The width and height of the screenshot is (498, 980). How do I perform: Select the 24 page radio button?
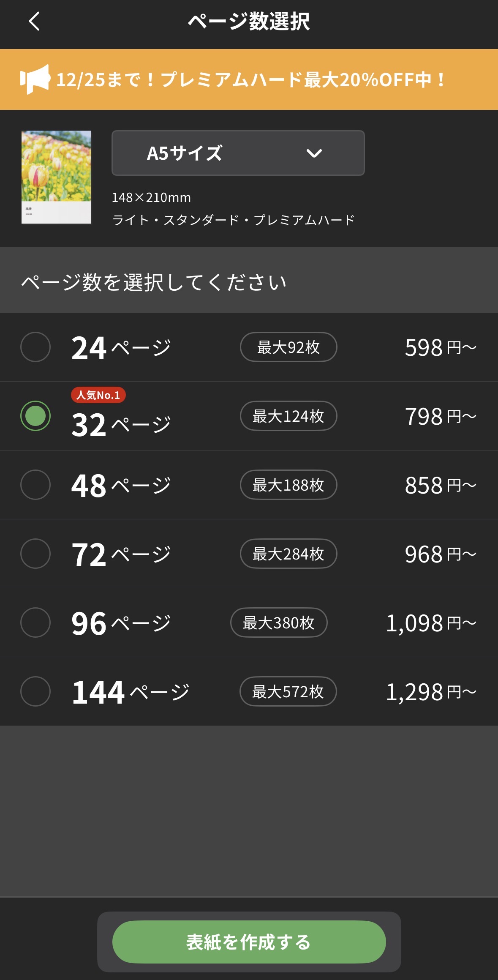coord(35,347)
